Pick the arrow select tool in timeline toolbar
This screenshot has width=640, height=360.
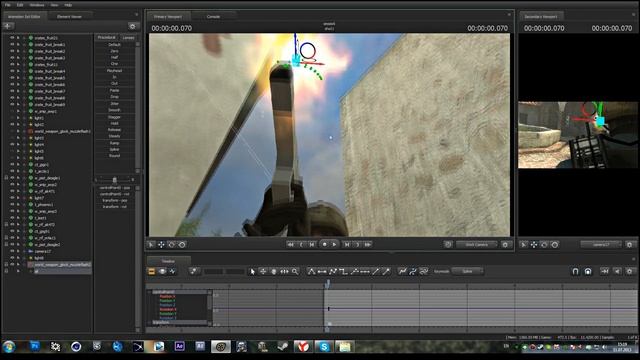253,271
